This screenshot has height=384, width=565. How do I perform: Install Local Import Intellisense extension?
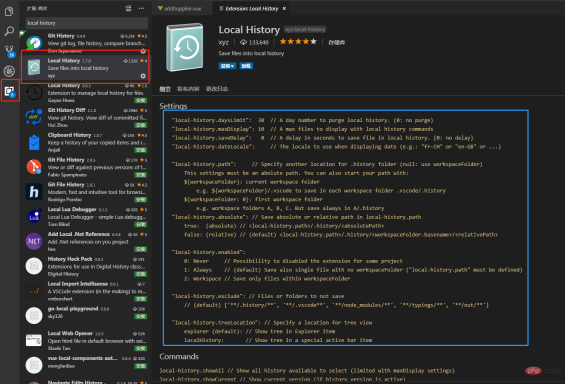tap(141, 299)
